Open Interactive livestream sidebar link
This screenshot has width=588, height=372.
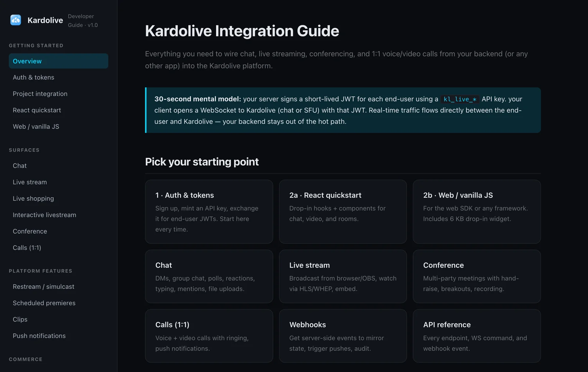tap(58, 215)
